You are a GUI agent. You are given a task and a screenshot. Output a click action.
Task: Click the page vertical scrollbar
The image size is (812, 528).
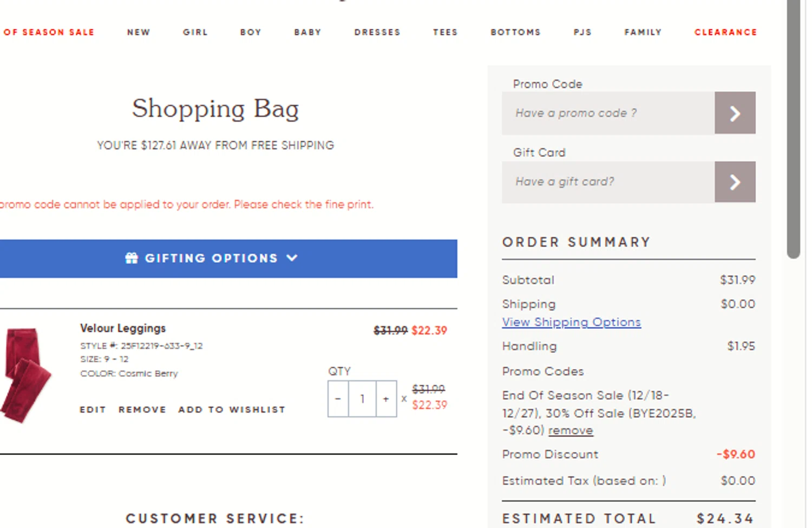click(794, 130)
